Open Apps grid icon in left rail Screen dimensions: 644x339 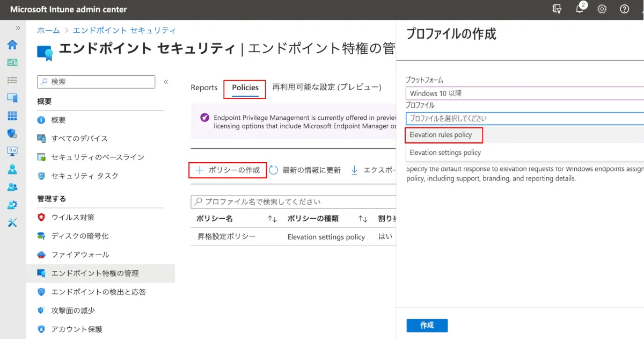pyautogui.click(x=12, y=116)
